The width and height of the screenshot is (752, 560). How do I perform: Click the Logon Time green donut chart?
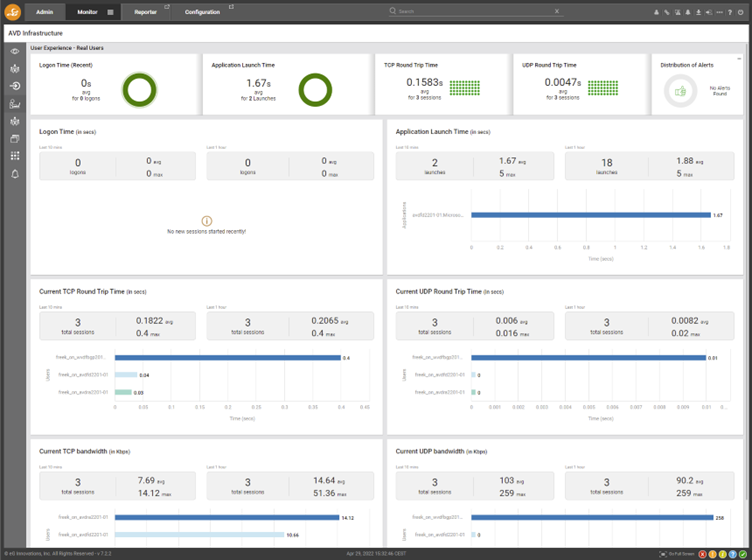pyautogui.click(x=140, y=90)
